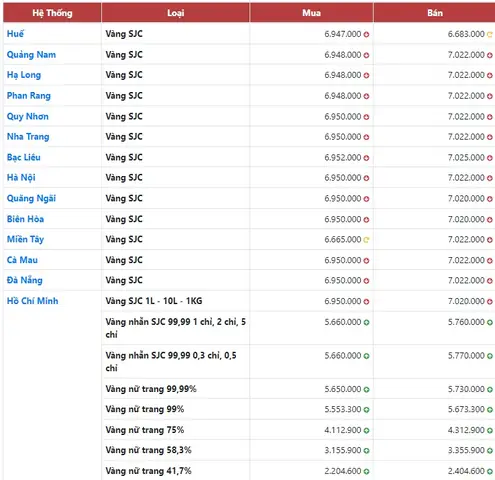The height and width of the screenshot is (480, 495).
Task: Open the Hồ Chí Minh link
Action: click(33, 301)
